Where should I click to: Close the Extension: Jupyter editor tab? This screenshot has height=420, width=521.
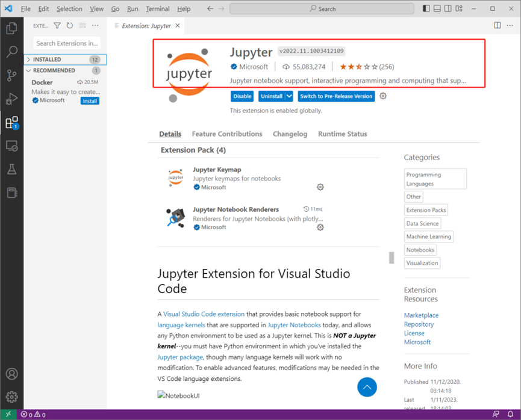pyautogui.click(x=178, y=25)
